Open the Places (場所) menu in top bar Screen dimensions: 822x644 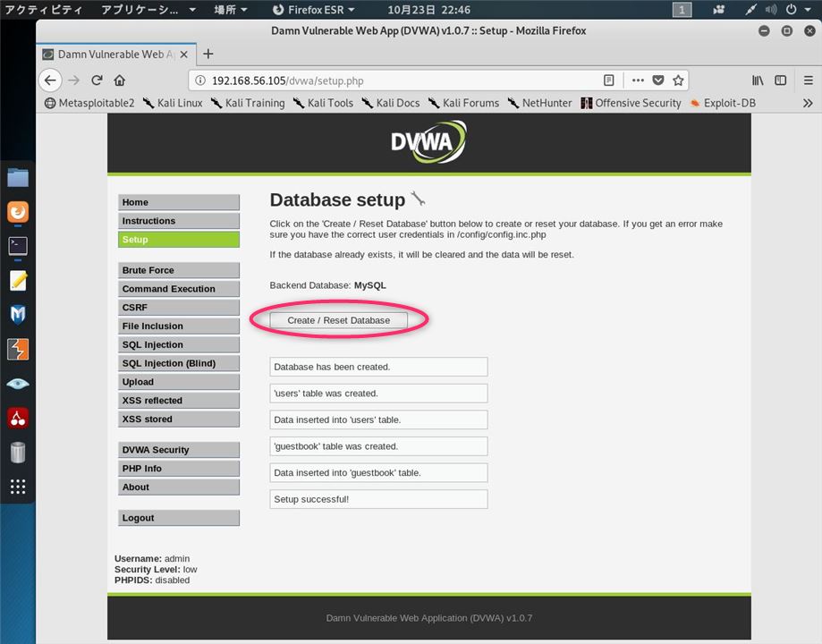click(231, 10)
